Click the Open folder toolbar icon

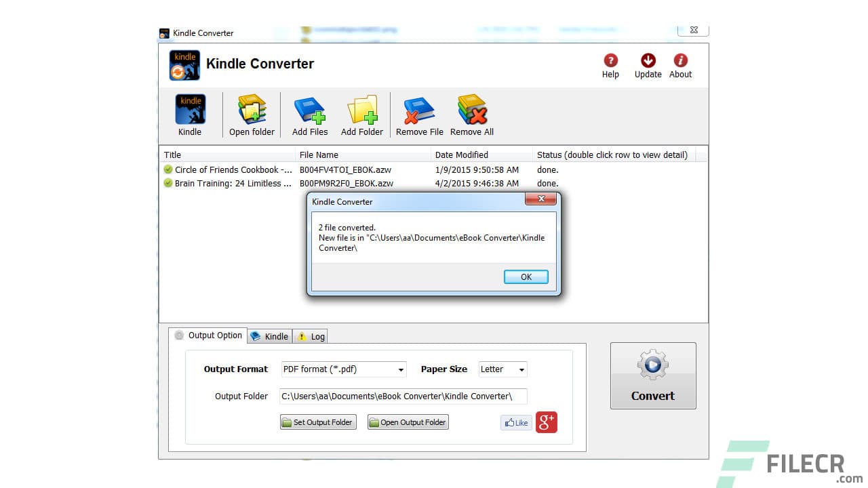pos(252,114)
